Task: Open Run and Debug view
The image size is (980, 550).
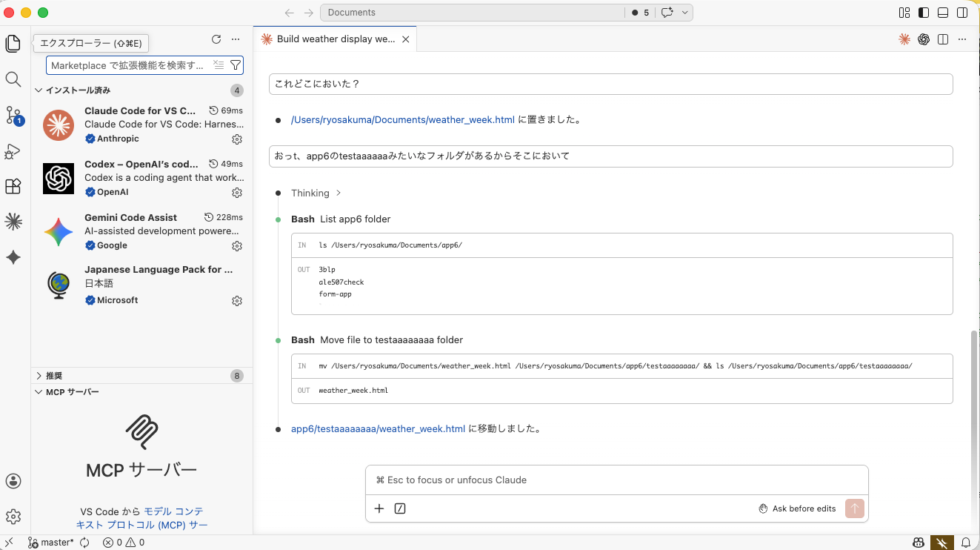Action: [13, 151]
